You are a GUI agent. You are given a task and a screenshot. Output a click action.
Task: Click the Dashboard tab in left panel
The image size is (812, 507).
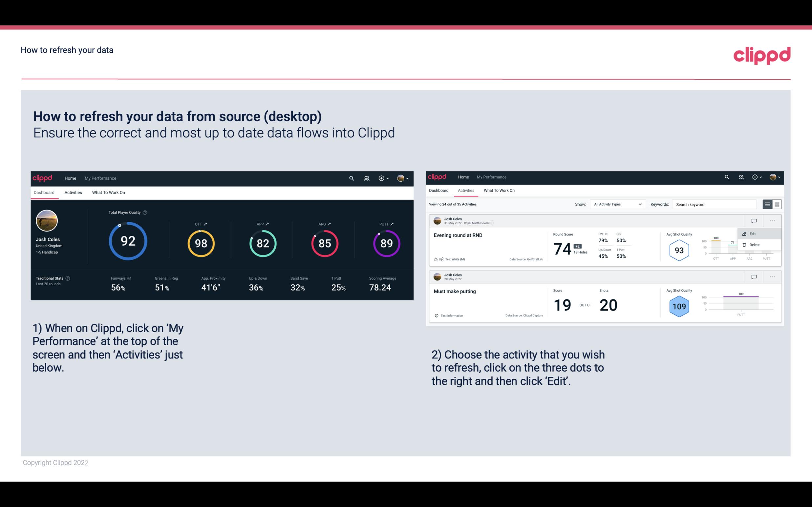point(44,192)
